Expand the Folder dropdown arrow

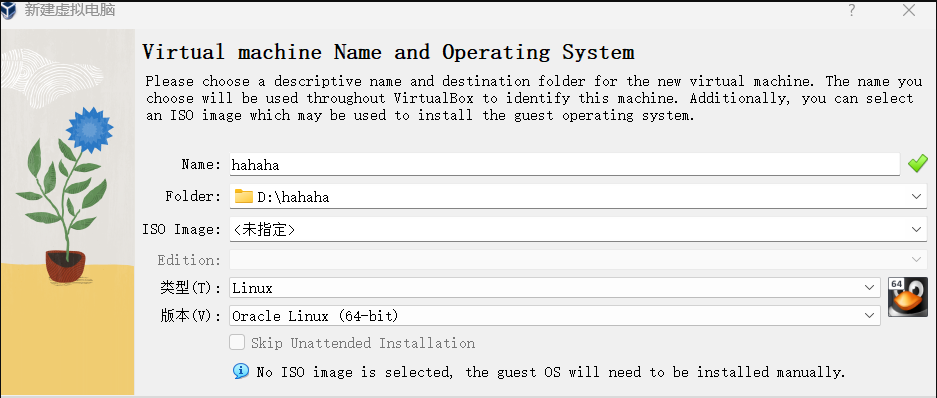tap(916, 196)
